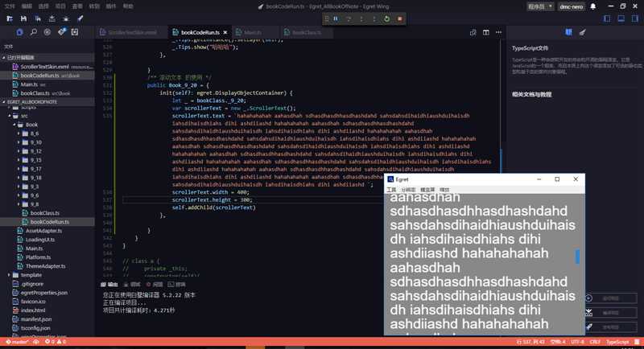Open the file explorer sidebar view

tap(19, 32)
